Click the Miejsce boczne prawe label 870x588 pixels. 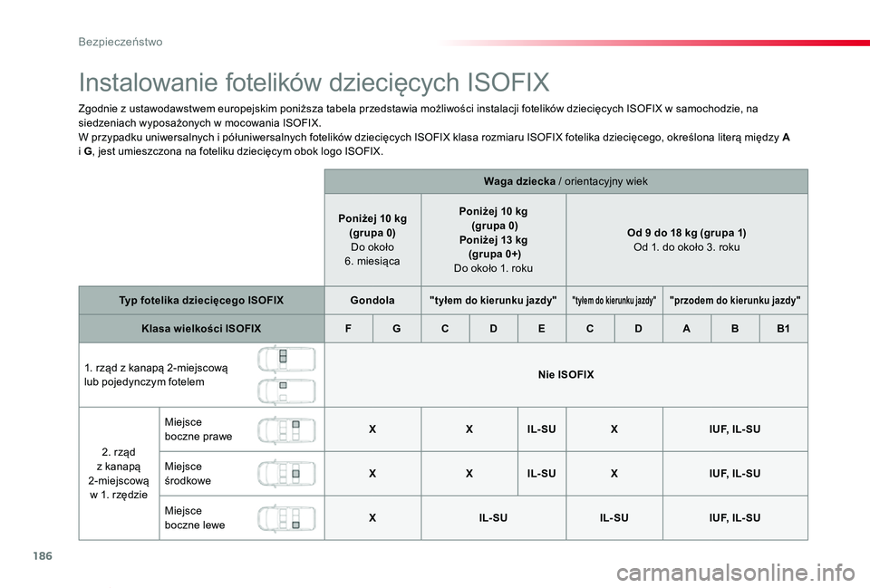[198, 429]
